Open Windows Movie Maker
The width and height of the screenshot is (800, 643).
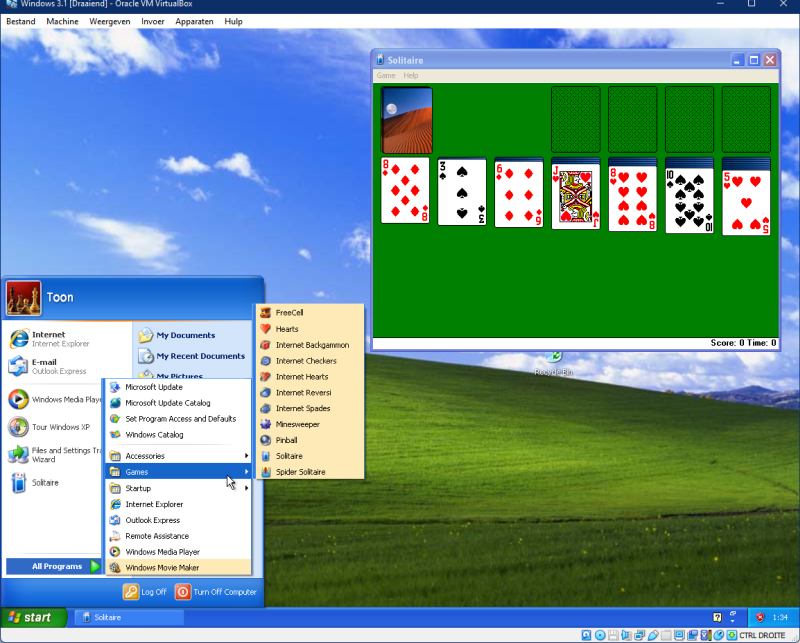tap(178, 567)
